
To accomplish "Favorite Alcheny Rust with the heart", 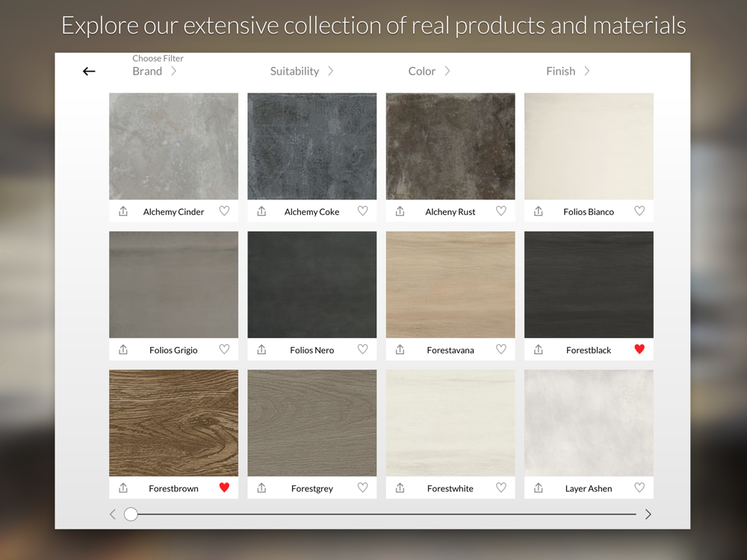I will tap(501, 211).
